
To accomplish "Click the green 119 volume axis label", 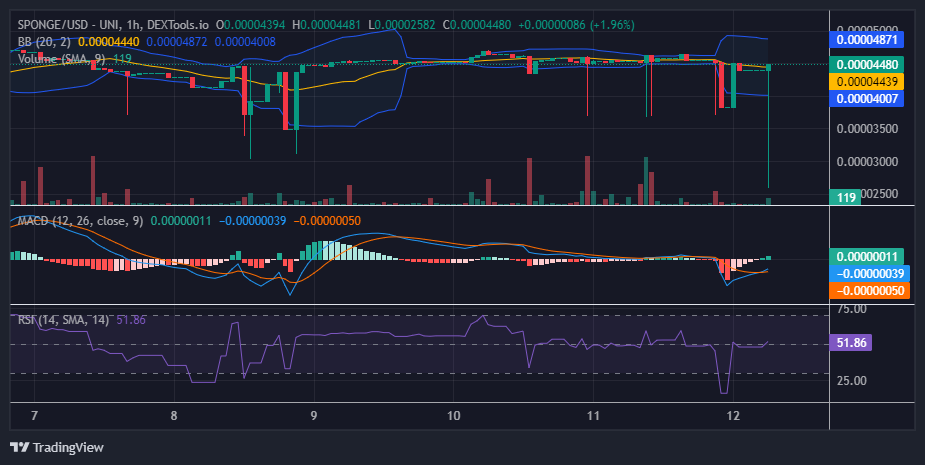I will [x=846, y=197].
